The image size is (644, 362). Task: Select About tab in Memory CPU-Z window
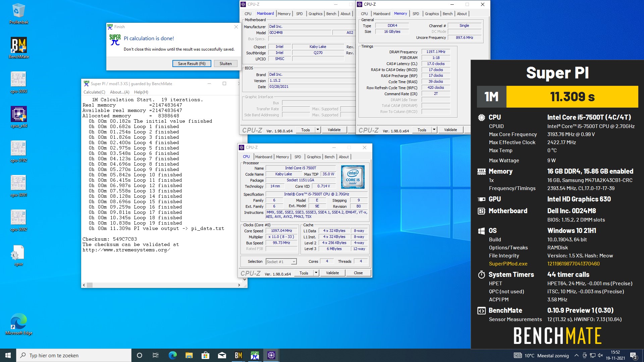click(x=462, y=14)
